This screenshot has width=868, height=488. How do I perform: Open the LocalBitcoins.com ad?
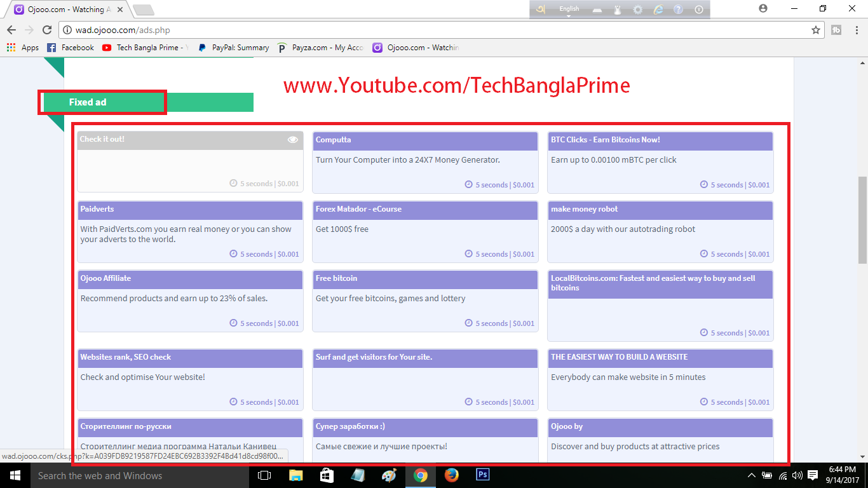[x=660, y=306]
